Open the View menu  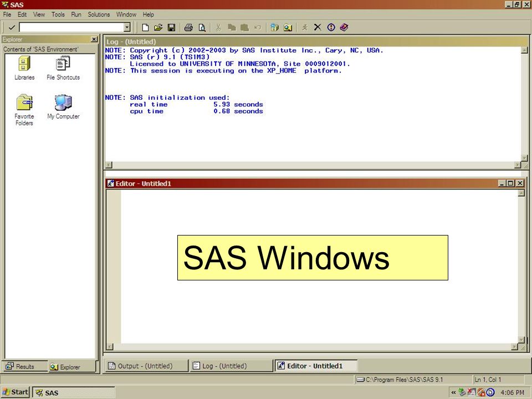coord(39,14)
